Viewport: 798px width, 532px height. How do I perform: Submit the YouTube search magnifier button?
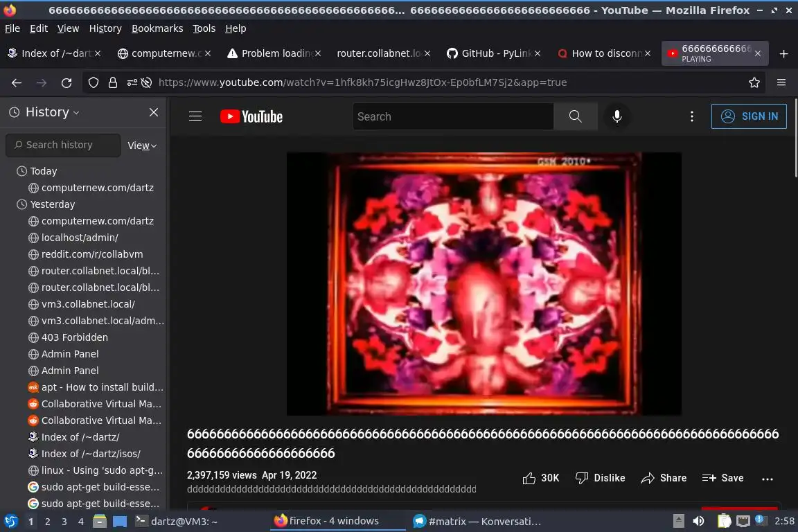point(575,116)
